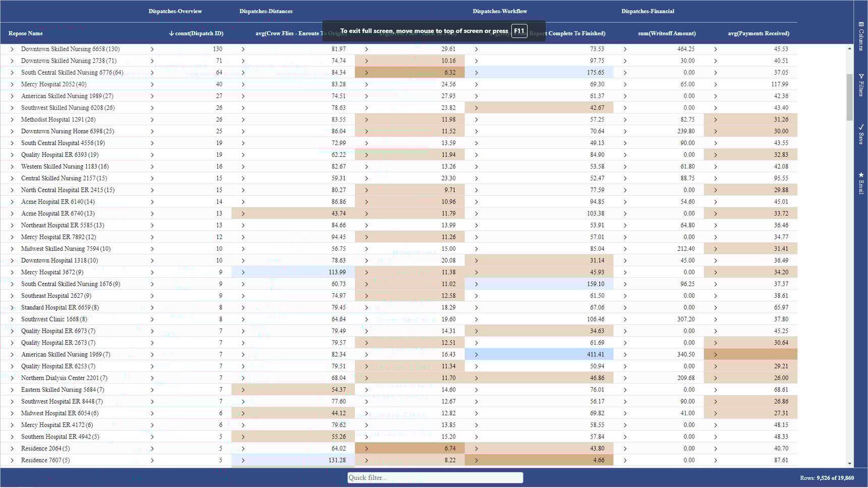Click the descending sort arrow on count(Dispatch ID)

[171, 33]
